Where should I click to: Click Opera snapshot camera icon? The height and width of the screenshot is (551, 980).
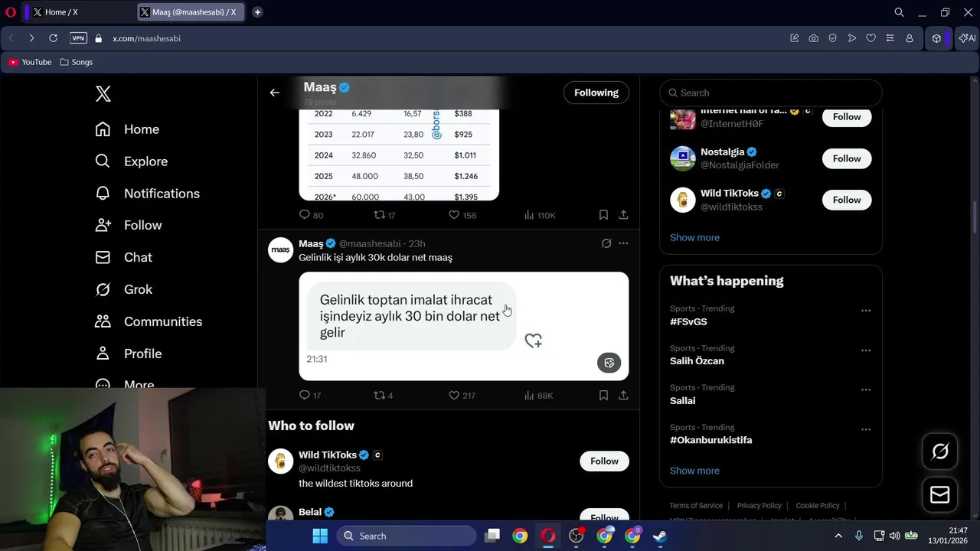tap(813, 38)
